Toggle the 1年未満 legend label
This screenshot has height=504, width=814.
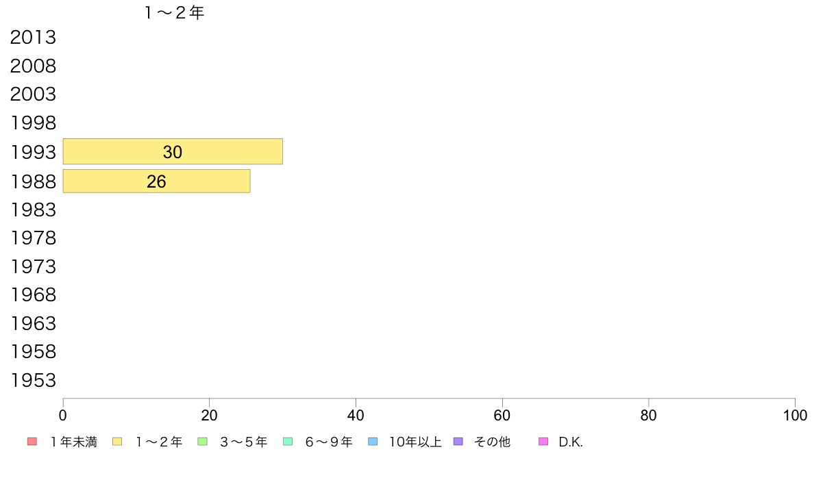74,442
